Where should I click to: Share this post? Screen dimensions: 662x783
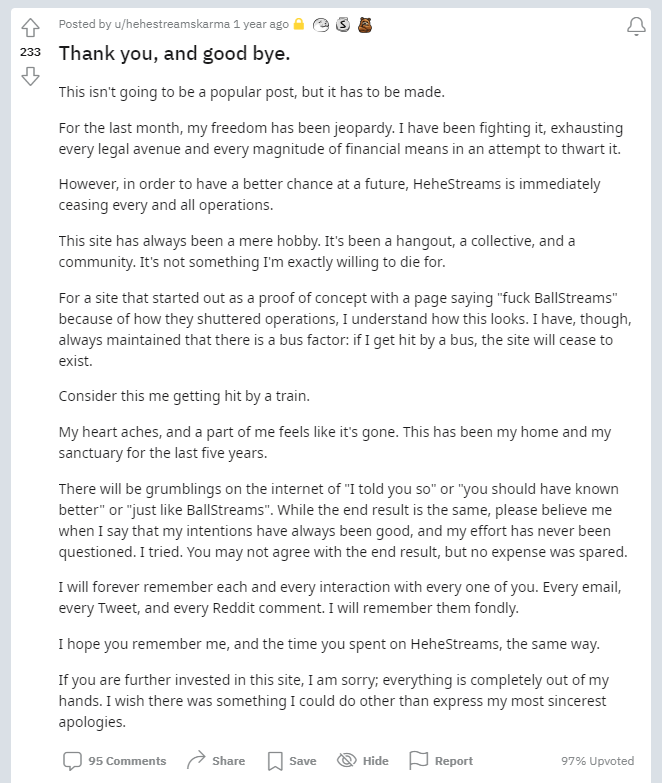(216, 761)
